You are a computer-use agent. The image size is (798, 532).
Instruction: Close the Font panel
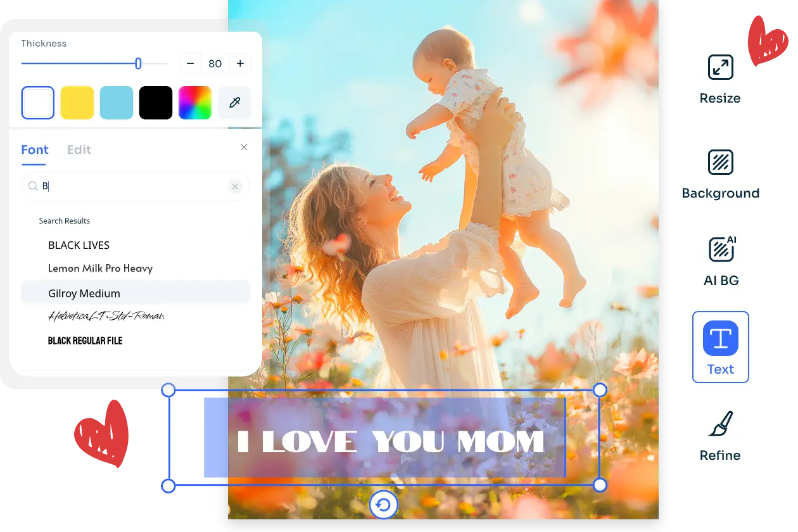click(244, 148)
